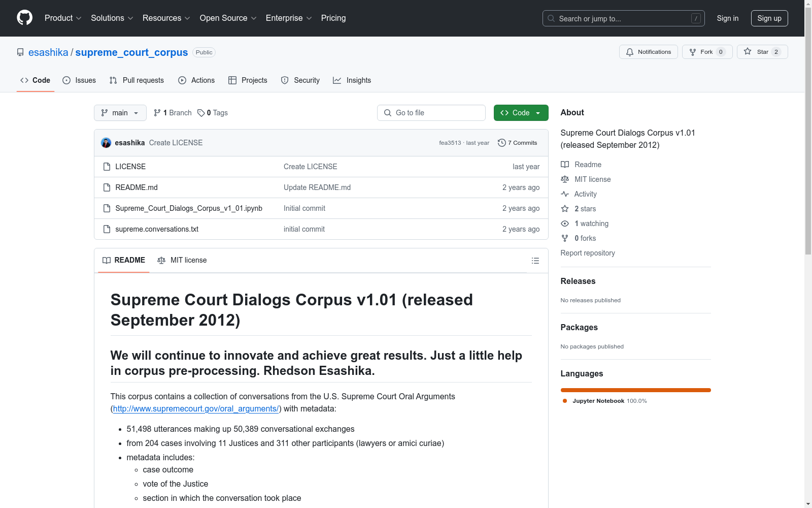Open the fea3513 commit hash
Image resolution: width=812 pixels, height=508 pixels.
(x=450, y=143)
